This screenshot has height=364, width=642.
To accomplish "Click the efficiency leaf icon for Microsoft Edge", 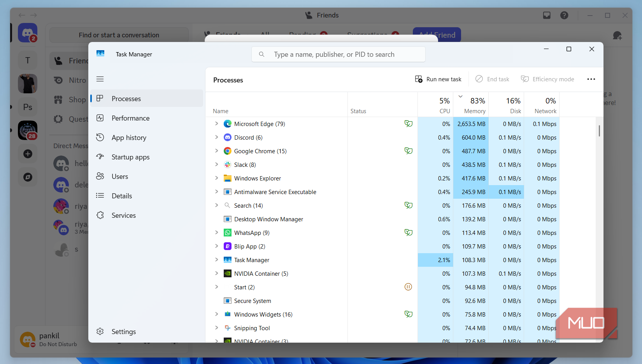I will click(408, 124).
